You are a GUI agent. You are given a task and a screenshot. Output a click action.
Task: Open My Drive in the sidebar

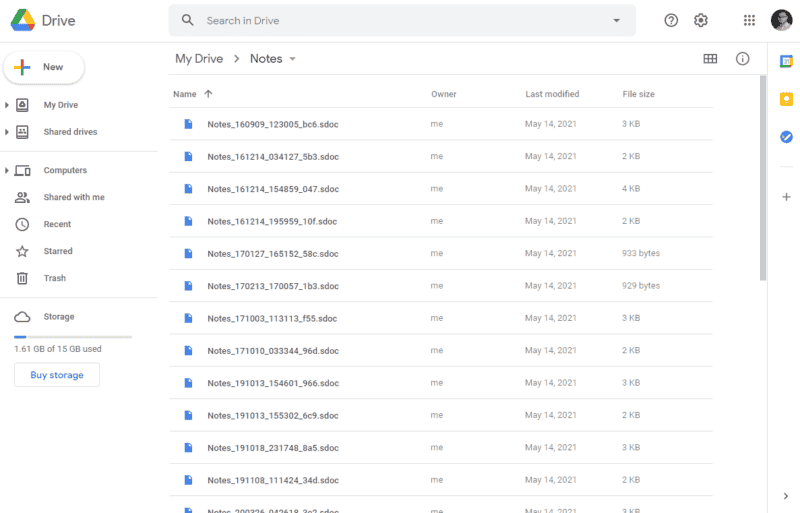61,105
